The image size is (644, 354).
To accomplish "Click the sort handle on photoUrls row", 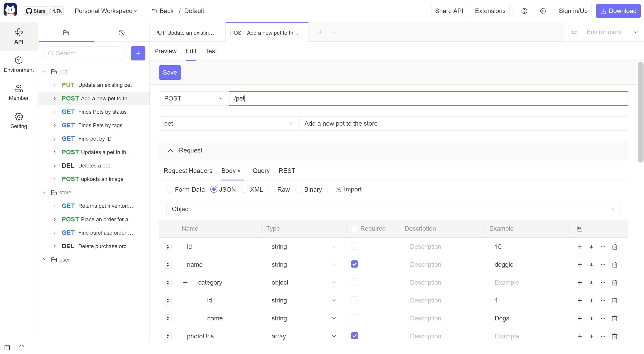I will (168, 336).
